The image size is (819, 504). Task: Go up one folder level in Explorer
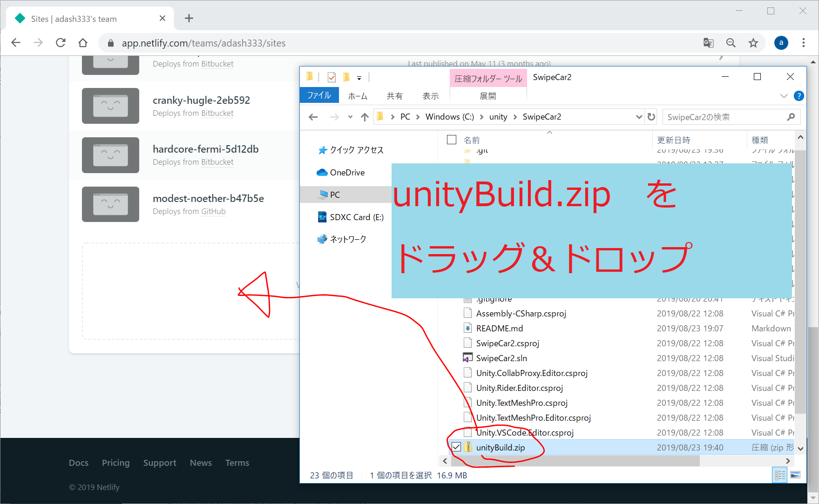[365, 117]
